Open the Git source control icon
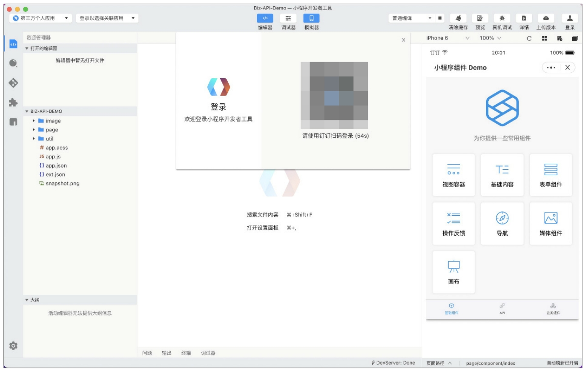Screen dimensions: 588x373 [13, 83]
